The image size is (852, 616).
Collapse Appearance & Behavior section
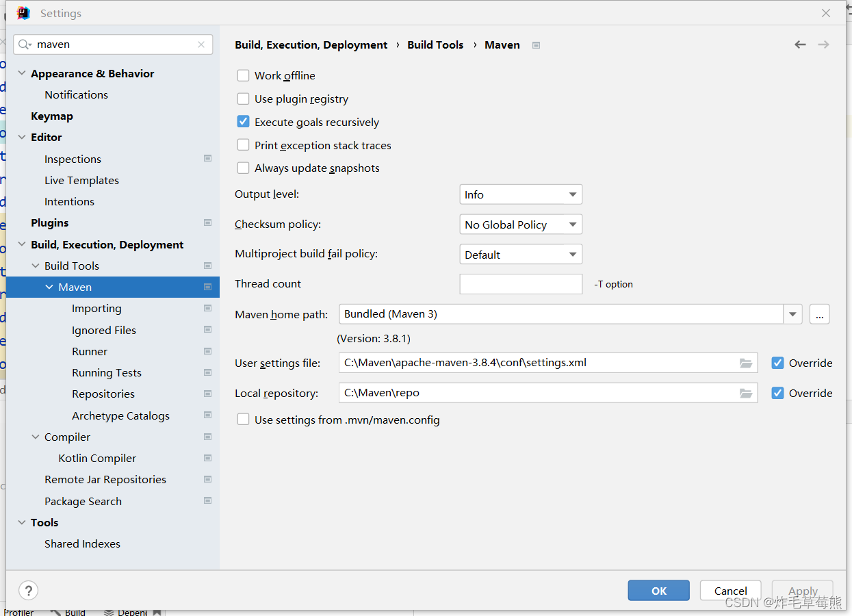[22, 73]
